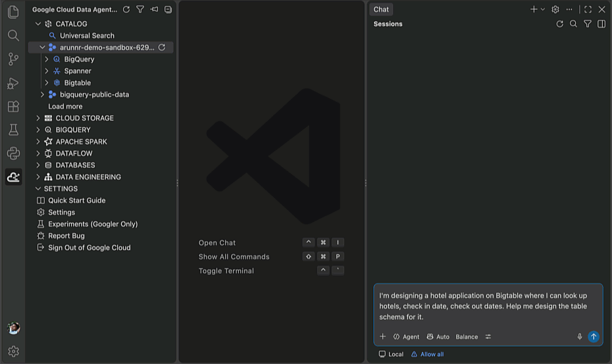This screenshot has width=612, height=364.
Task: Open the Extensions view
Action: 13,106
